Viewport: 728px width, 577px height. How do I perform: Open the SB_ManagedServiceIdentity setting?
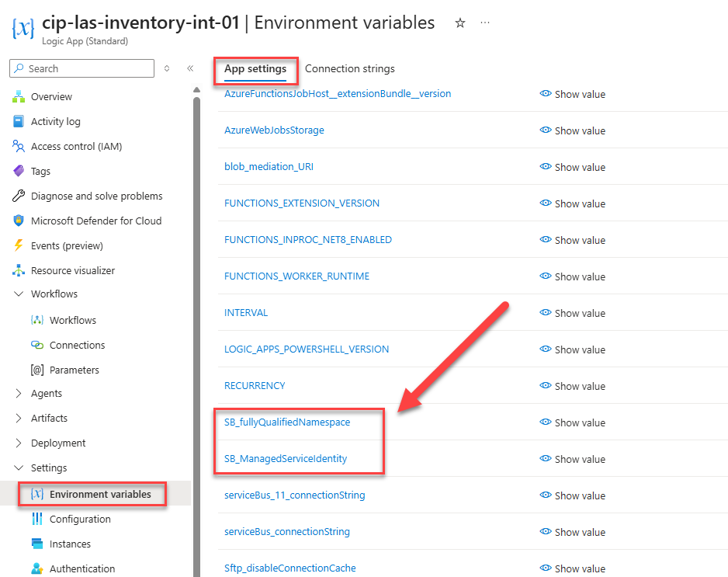[x=286, y=458]
